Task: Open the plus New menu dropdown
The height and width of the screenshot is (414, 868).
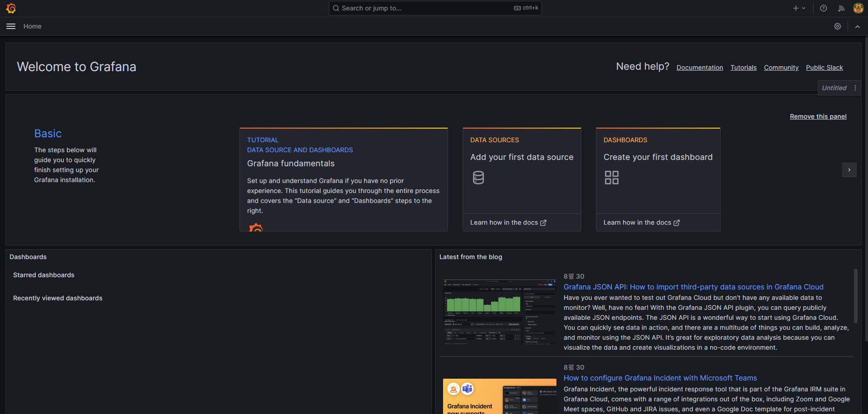Action: click(x=799, y=8)
